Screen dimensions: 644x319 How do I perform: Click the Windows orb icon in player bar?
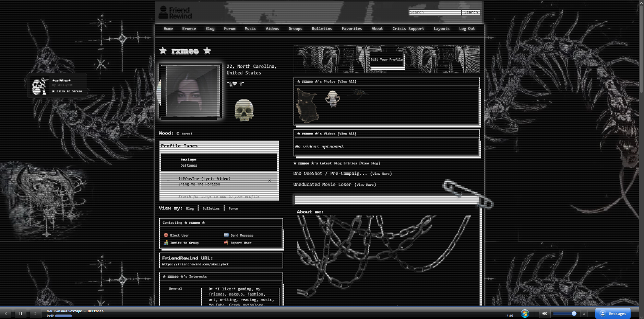tap(525, 313)
